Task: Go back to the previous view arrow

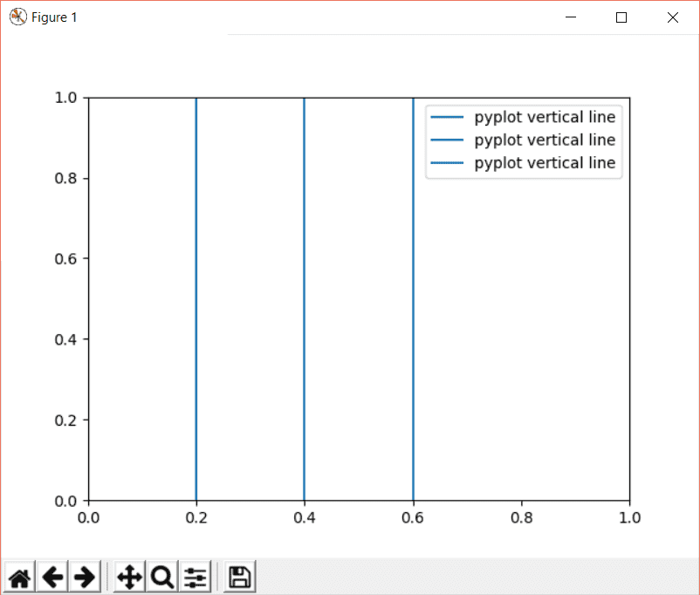Action: coord(52,578)
